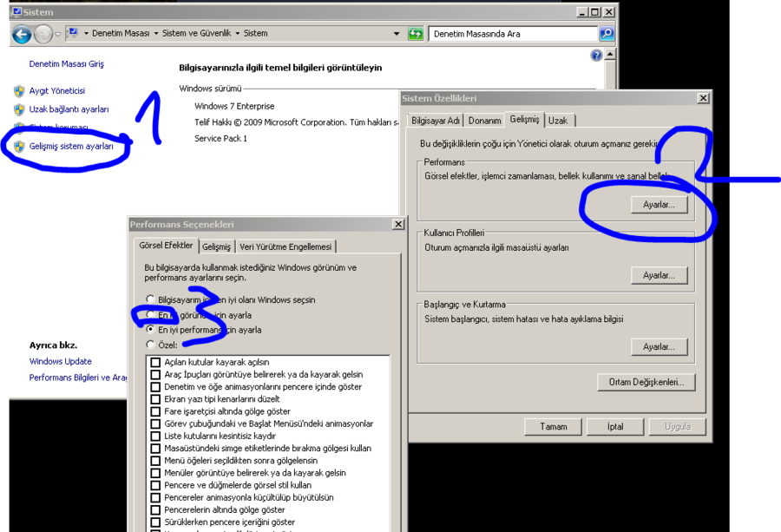
Task: Check 'Menüler görüntüye belirerek ya da kayarak'
Action: (x=155, y=473)
